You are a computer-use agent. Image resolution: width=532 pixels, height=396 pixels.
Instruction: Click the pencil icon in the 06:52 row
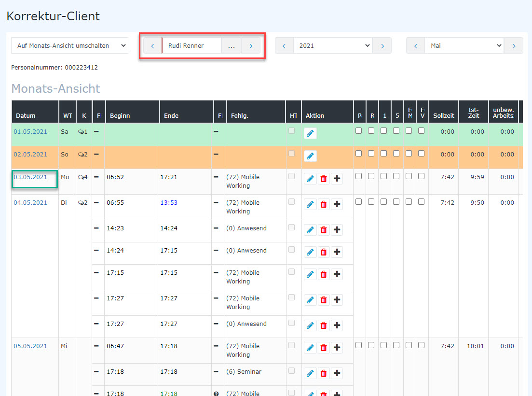pyautogui.click(x=310, y=179)
